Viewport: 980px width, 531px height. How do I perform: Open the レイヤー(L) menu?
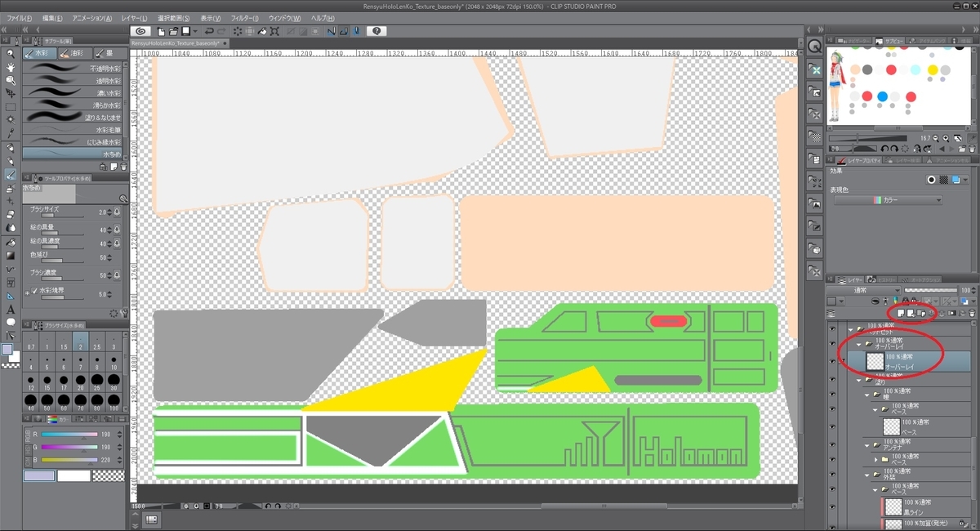coord(134,18)
